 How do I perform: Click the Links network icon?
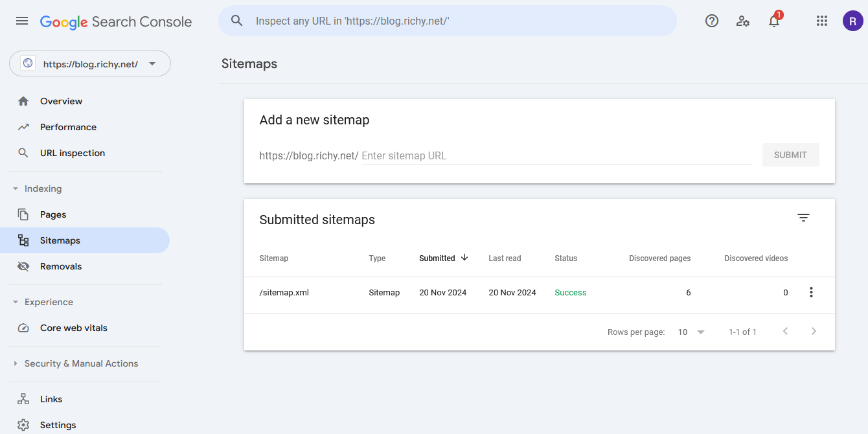[23, 399]
